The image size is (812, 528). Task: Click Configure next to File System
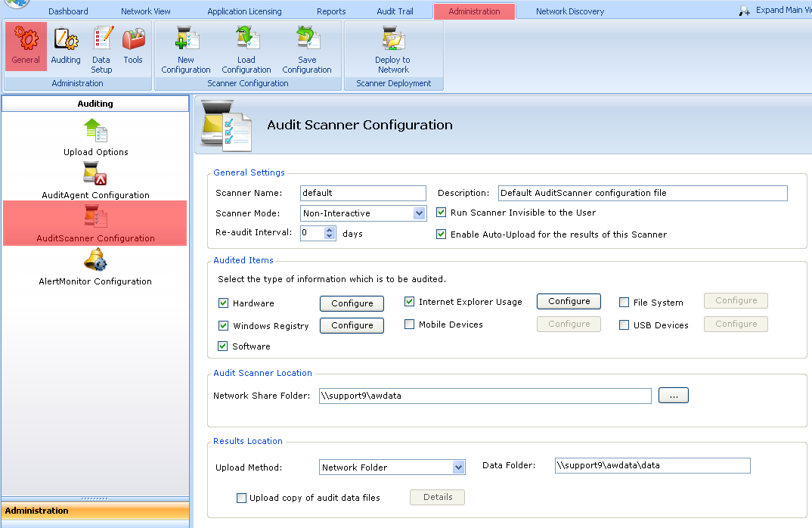pos(736,300)
